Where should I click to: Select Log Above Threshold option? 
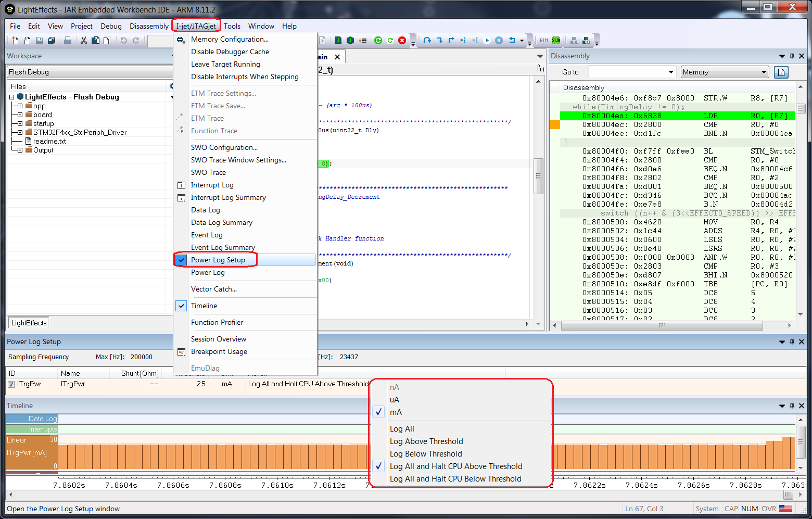coord(426,441)
